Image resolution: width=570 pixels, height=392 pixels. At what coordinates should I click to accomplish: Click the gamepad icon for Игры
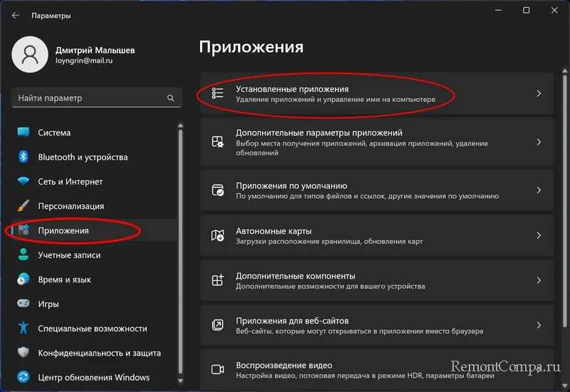point(24,304)
